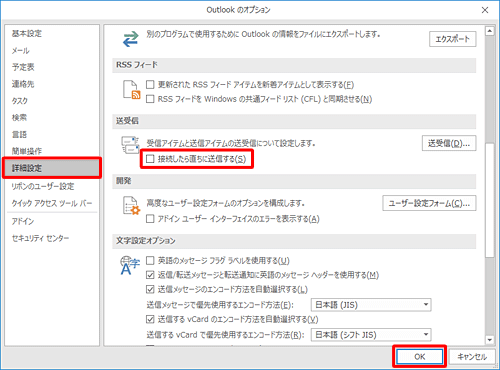
Task: Click the キャンセル button
Action: pyautogui.click(x=472, y=357)
